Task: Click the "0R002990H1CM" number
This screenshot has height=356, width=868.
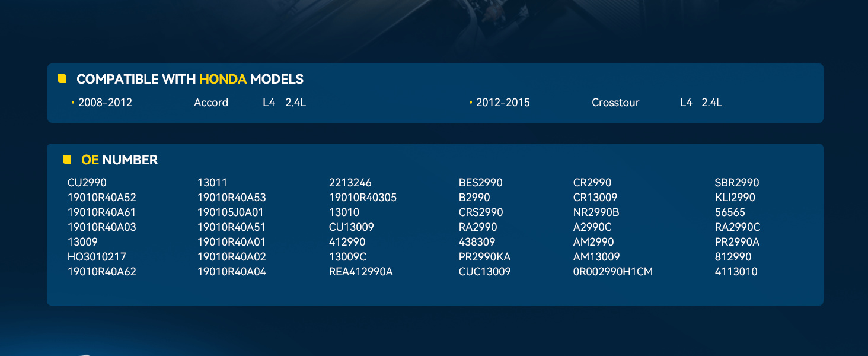Action: click(613, 272)
